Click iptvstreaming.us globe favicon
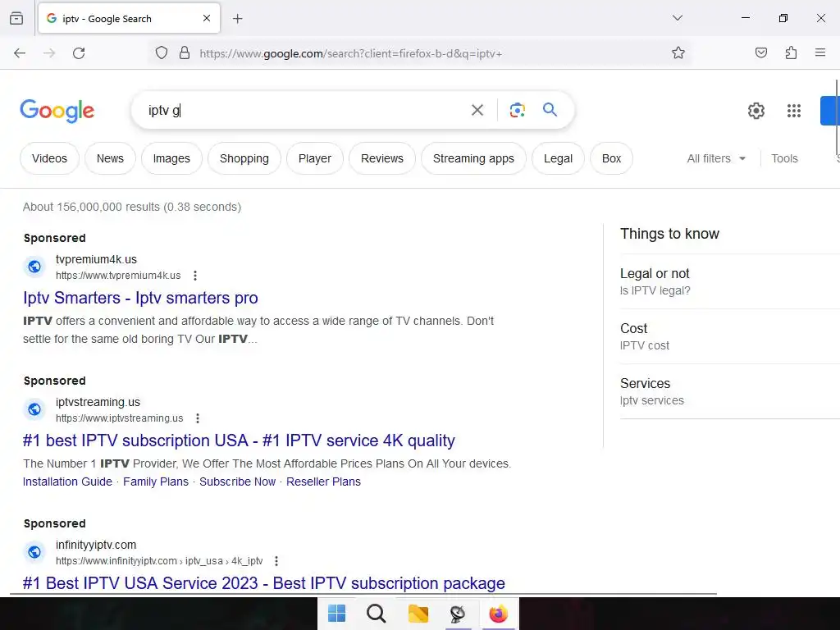840x630 pixels. (34, 409)
